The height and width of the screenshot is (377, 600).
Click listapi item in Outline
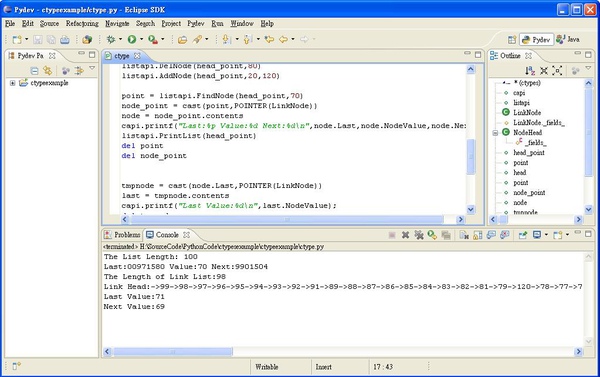(521, 103)
